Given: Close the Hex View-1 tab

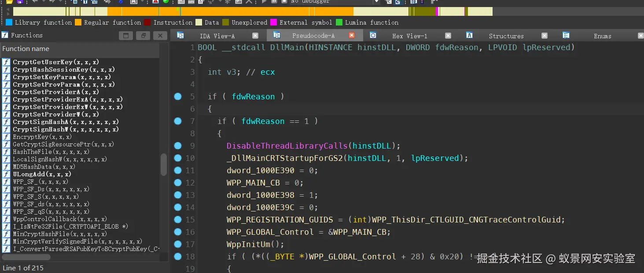Looking at the screenshot, I should 448,36.
